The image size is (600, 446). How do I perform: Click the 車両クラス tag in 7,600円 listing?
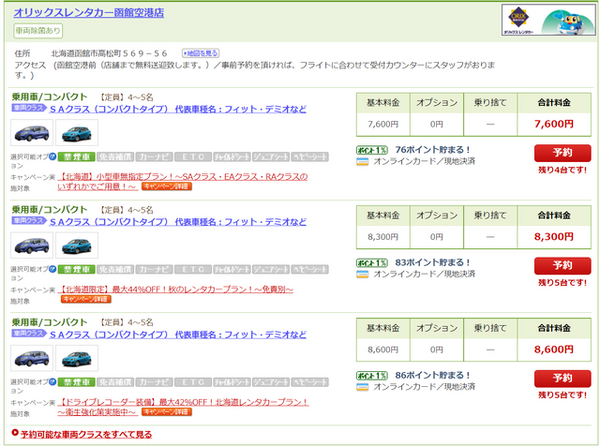(29, 108)
